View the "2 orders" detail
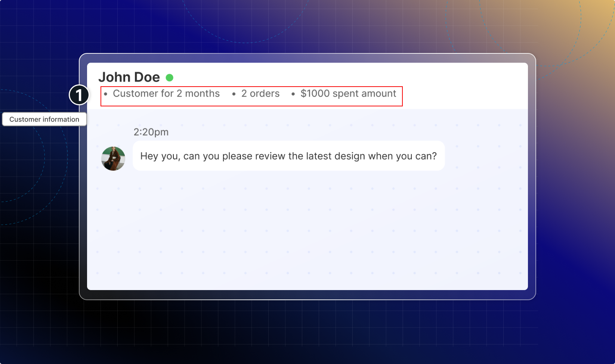Screen dimensions: 615x364 point(260,94)
